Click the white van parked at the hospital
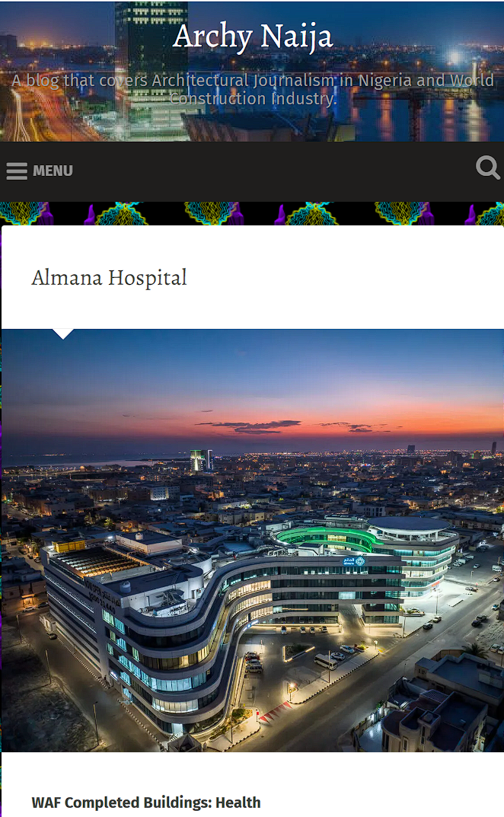The height and width of the screenshot is (817, 504). (x=325, y=661)
